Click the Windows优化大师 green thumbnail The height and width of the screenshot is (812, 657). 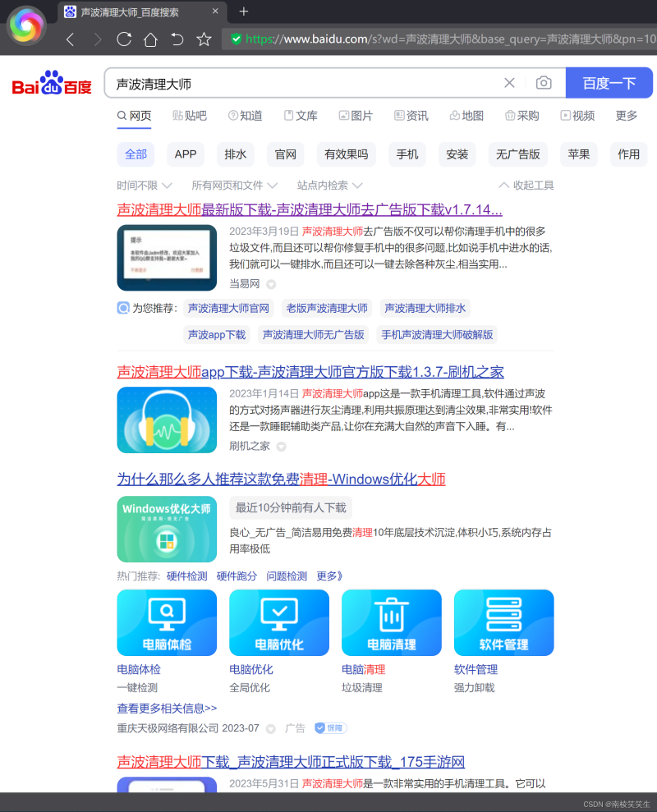point(167,530)
